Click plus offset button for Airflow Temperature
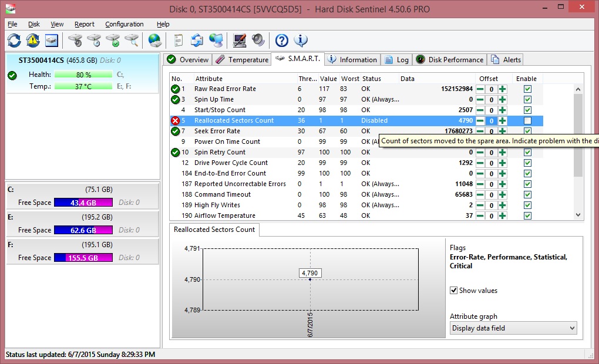599x364 pixels. pyautogui.click(x=503, y=216)
